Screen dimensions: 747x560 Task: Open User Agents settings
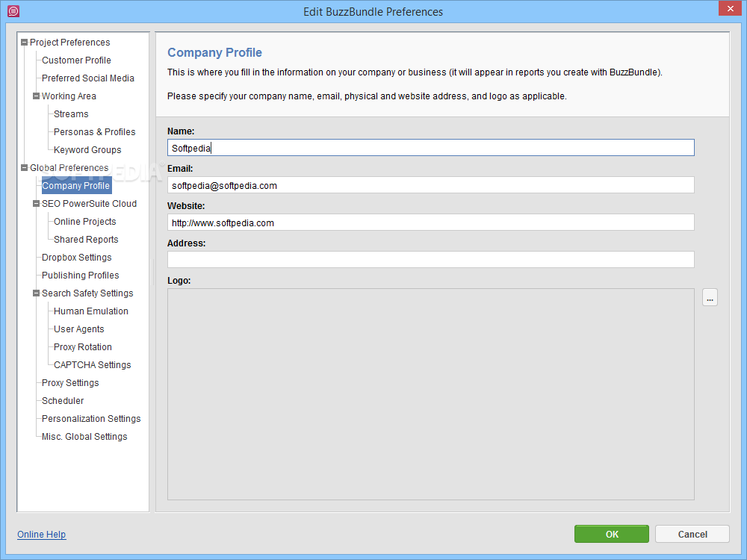pos(79,329)
